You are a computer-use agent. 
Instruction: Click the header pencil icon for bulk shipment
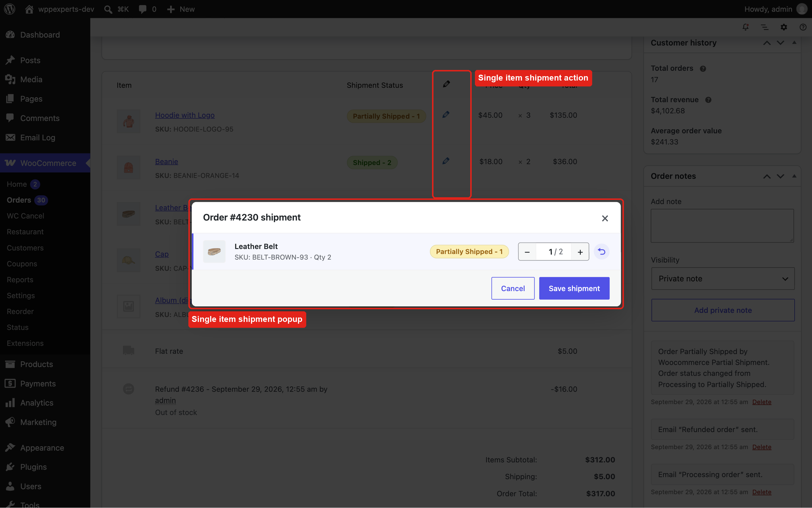tap(446, 84)
